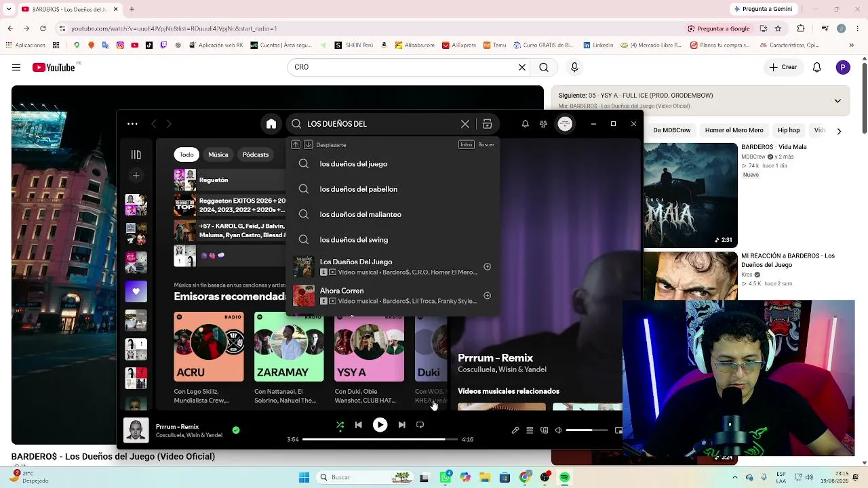The width and height of the screenshot is (868, 488).
Task: Submit YouTube search with magnifier button
Action: (544, 67)
